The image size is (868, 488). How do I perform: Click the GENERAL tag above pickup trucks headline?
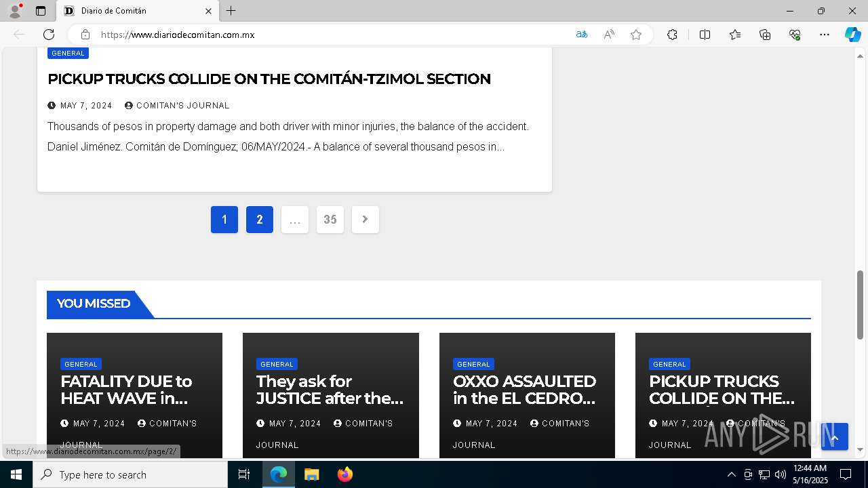pos(68,53)
